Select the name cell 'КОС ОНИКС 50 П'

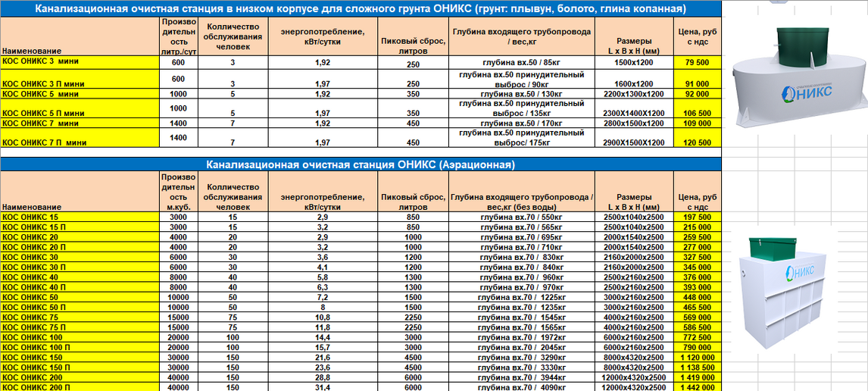(x=80, y=307)
